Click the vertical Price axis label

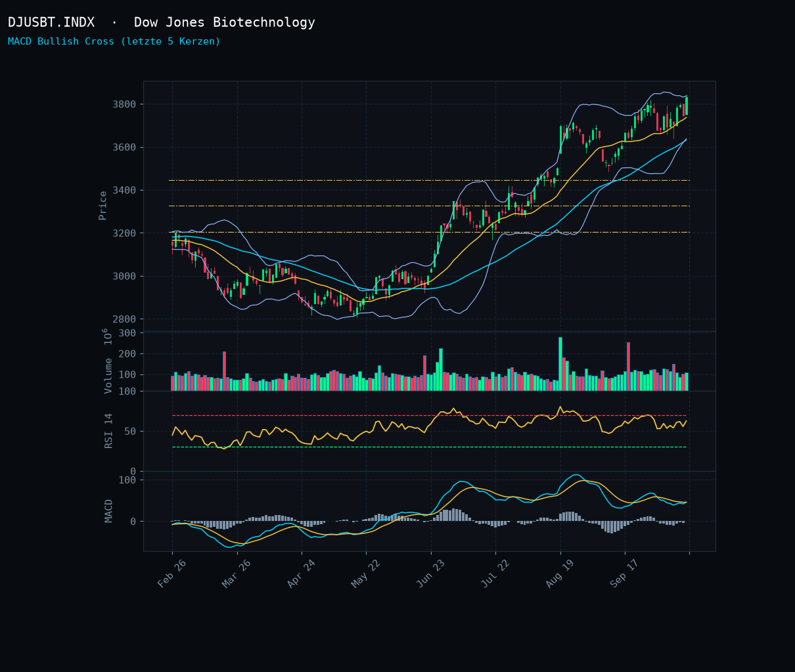(x=103, y=205)
